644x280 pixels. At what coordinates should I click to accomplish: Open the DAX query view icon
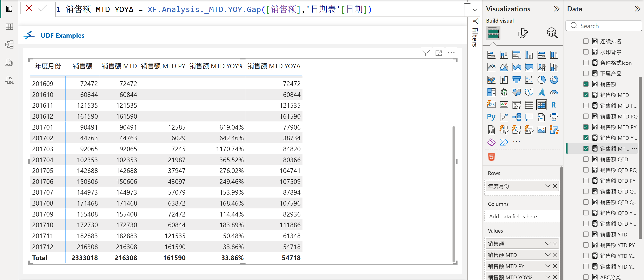9,62
